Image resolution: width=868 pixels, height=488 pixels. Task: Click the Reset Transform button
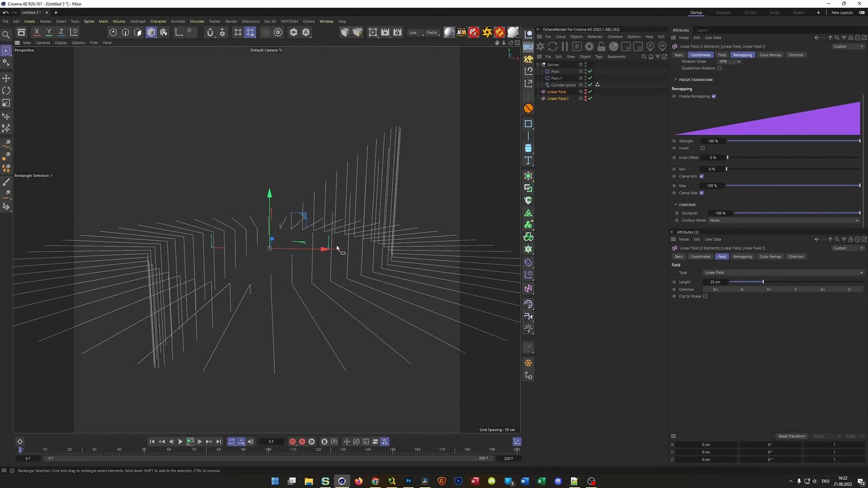[x=792, y=437]
